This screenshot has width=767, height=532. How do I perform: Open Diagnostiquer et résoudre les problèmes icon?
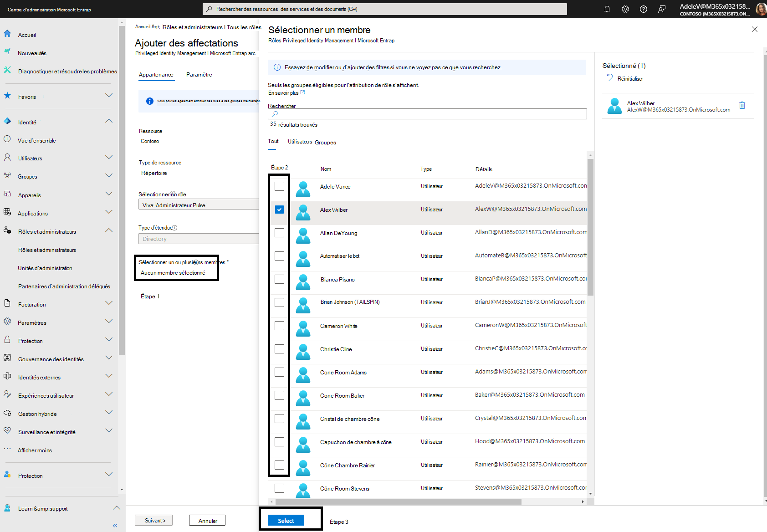point(7,70)
